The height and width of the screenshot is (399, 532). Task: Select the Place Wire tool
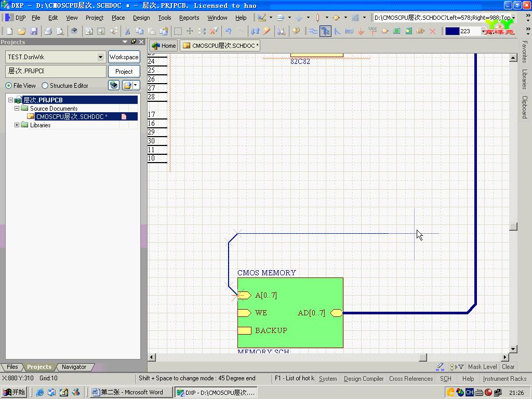pos(313,31)
